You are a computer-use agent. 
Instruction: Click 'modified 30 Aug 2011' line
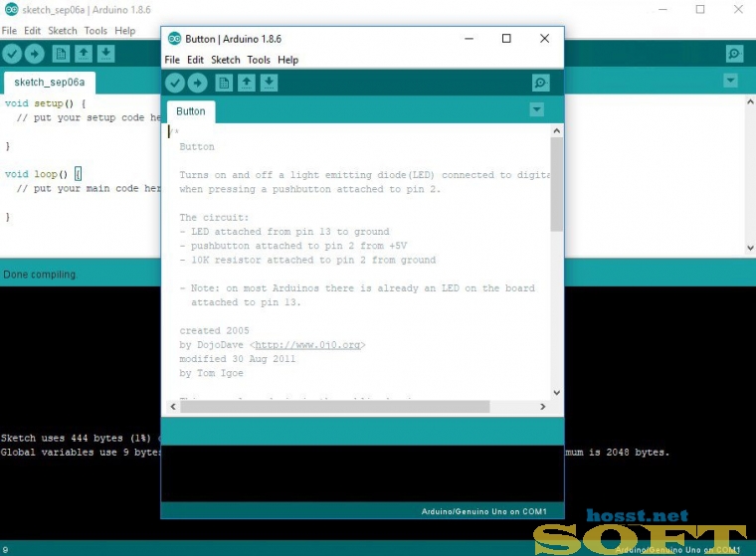point(237,359)
